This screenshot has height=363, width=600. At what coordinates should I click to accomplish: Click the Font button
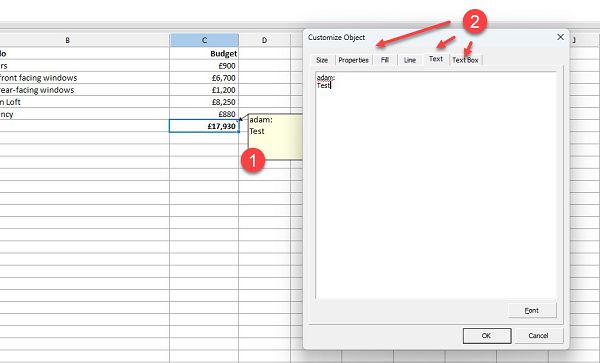pos(532,310)
